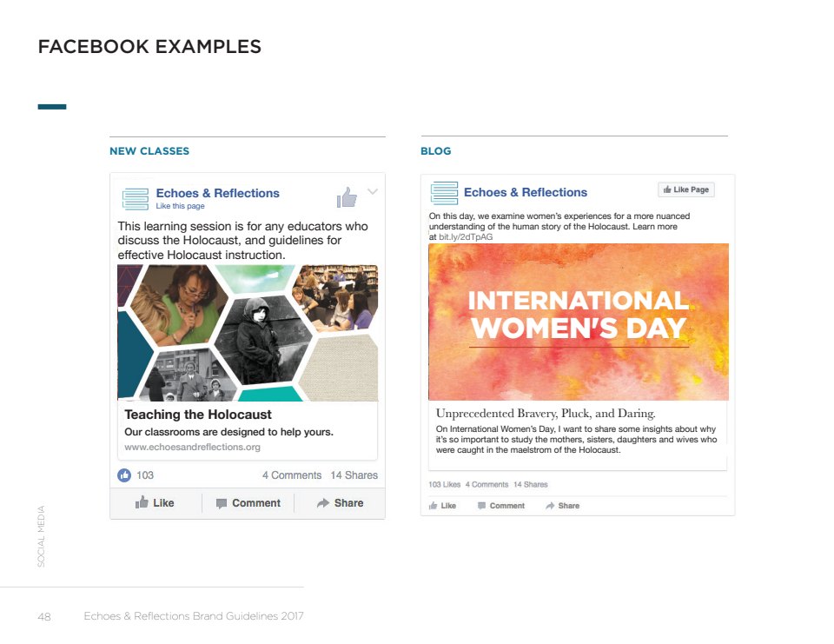The height and width of the screenshot is (644, 834).
Task: Click 'Our classrooms are designed to help yours.' text
Action: pos(228,432)
